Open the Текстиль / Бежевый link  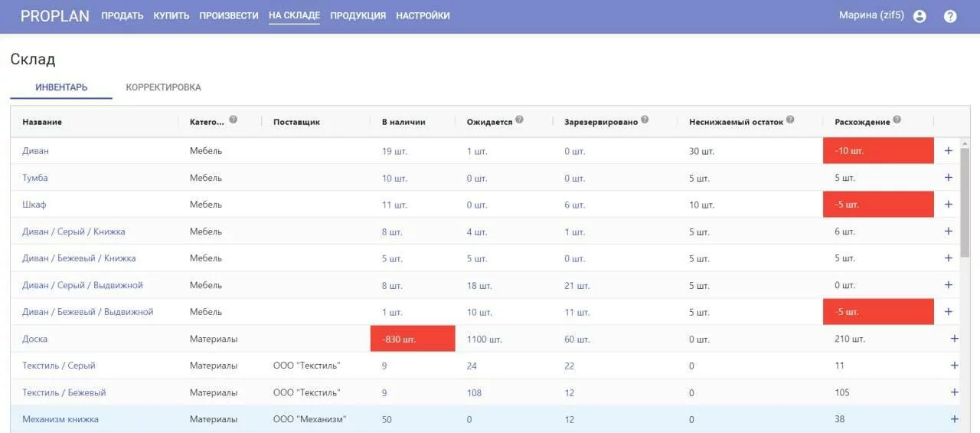pyautogui.click(x=64, y=392)
